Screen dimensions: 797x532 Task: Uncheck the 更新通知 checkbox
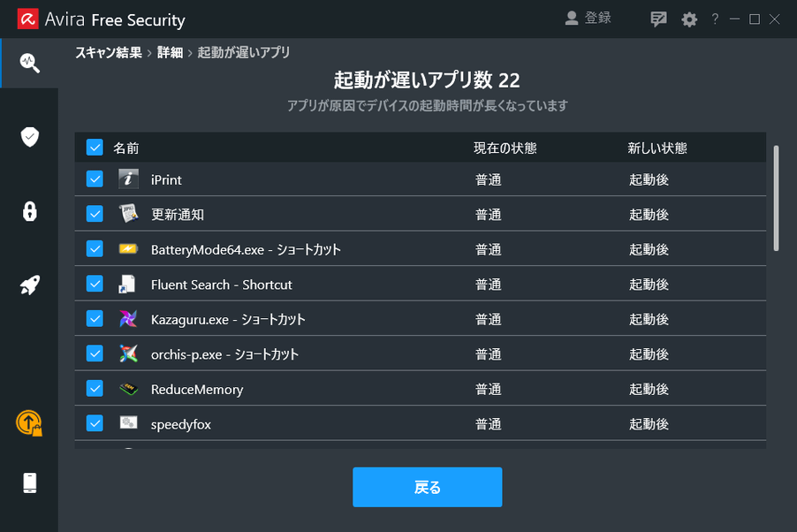95,214
